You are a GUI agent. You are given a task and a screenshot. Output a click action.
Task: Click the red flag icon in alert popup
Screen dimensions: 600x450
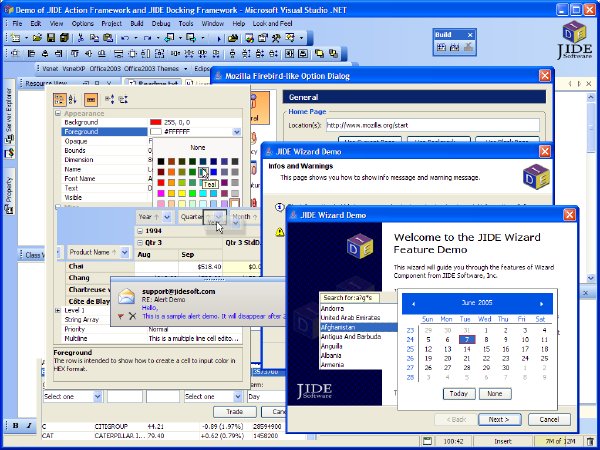pos(121,316)
